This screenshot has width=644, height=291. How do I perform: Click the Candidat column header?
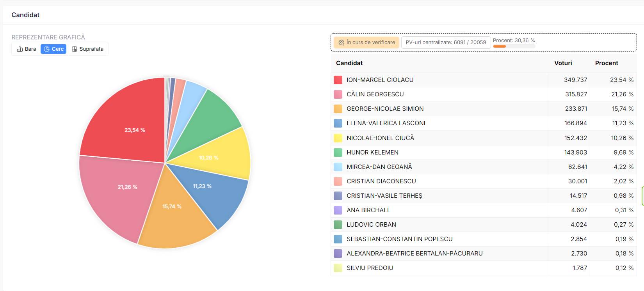tap(349, 63)
